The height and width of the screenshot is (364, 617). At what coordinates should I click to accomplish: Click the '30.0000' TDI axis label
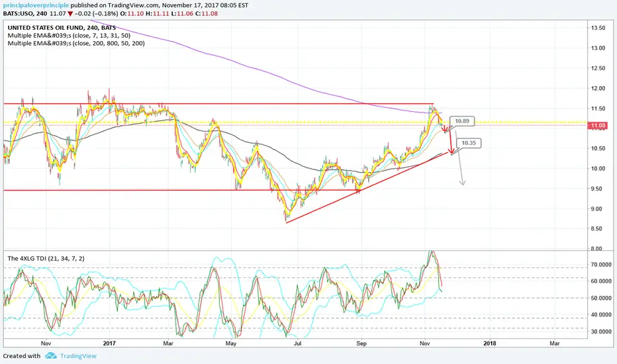coord(601,332)
